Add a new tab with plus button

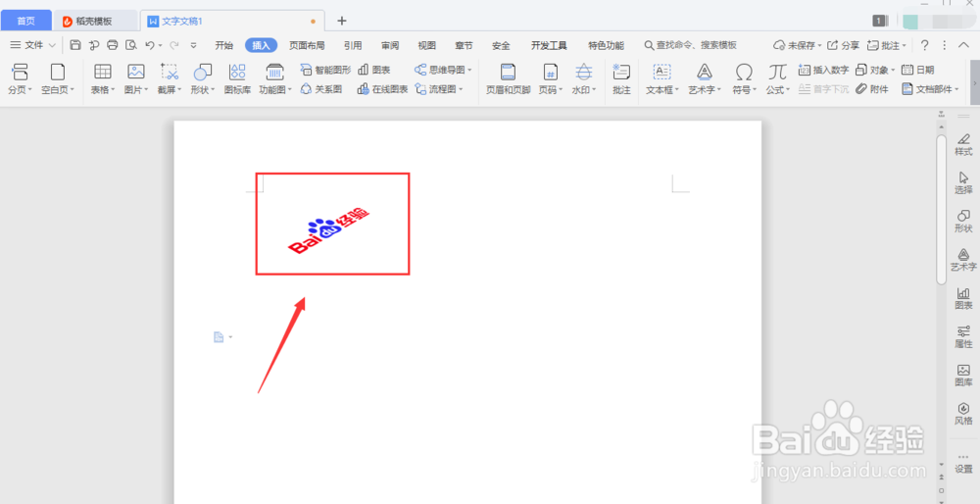[341, 21]
